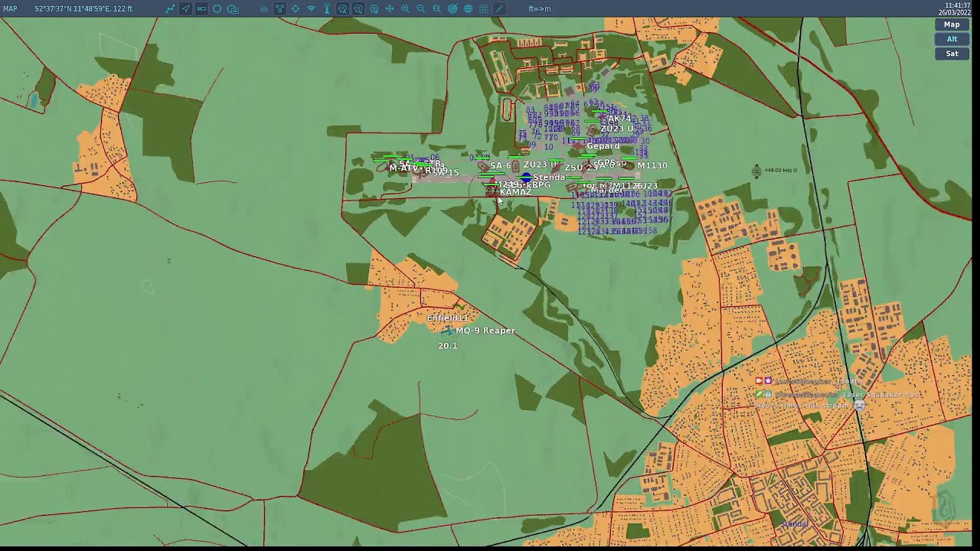Toggle the navigation arrow tool
The height and width of the screenshot is (551, 980).
point(185,9)
